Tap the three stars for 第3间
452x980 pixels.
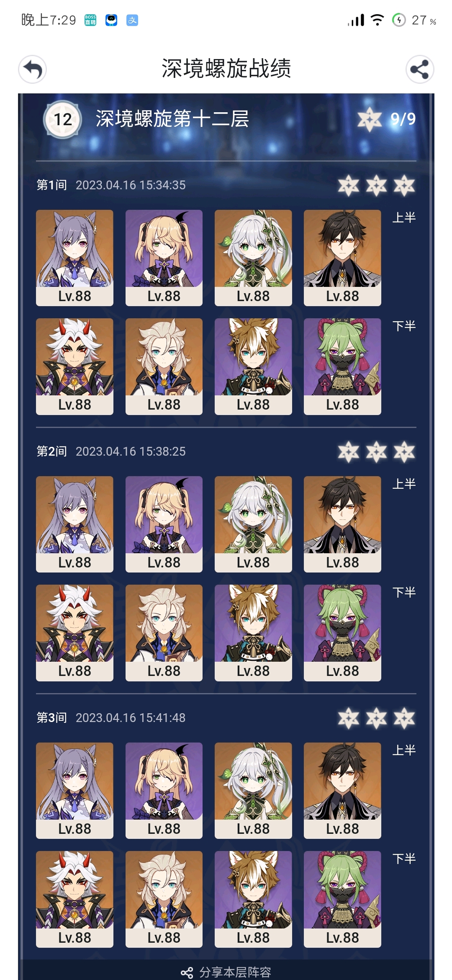tap(376, 718)
